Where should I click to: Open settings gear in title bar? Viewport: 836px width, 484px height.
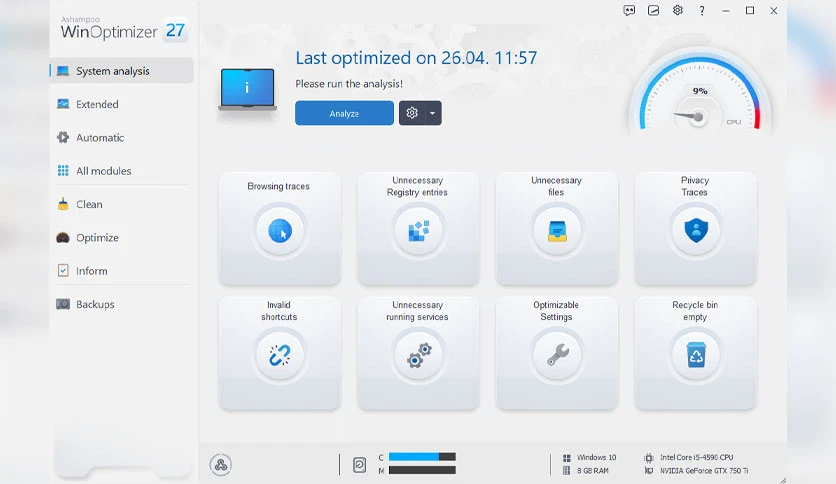click(x=678, y=10)
